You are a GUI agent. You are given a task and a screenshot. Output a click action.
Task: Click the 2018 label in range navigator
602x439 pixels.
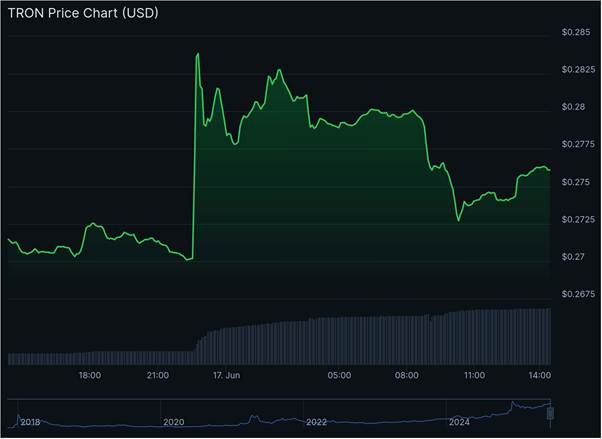click(x=30, y=422)
